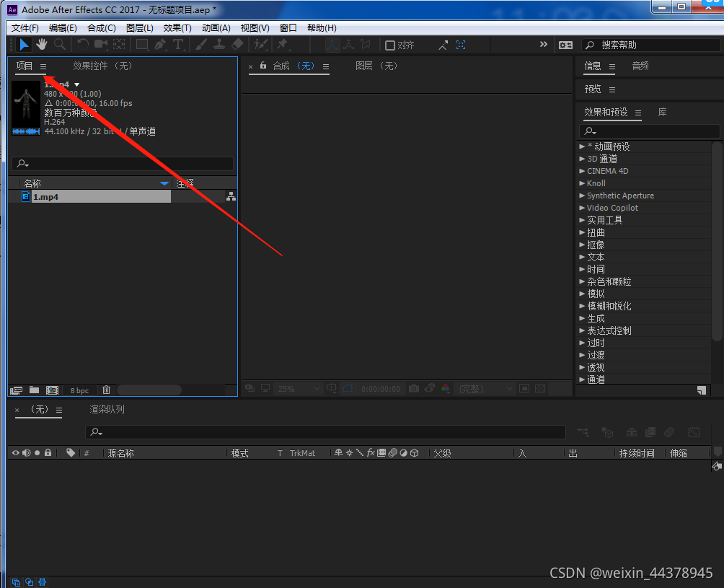The width and height of the screenshot is (724, 588).
Task: Click the channel colors icon in viewer
Action: tap(446, 388)
